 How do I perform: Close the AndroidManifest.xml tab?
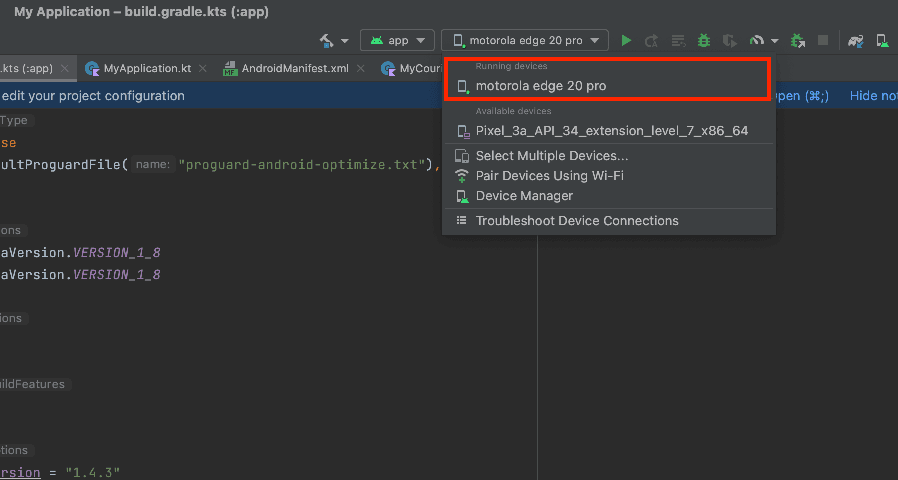coord(360,68)
